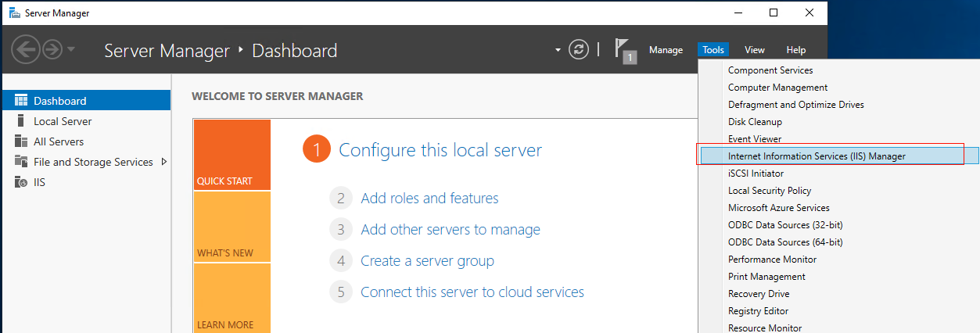Open Resource Monitor
The width and height of the screenshot is (980, 333).
click(x=765, y=328)
